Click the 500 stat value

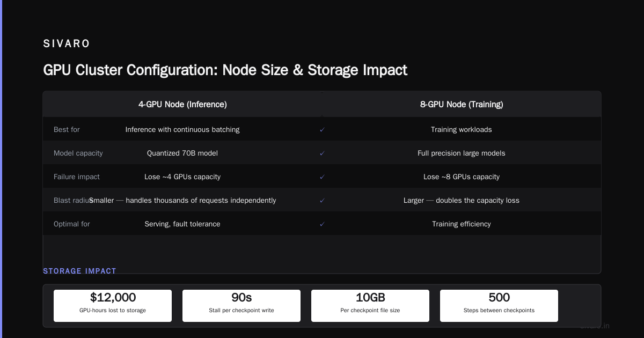pyautogui.click(x=499, y=298)
